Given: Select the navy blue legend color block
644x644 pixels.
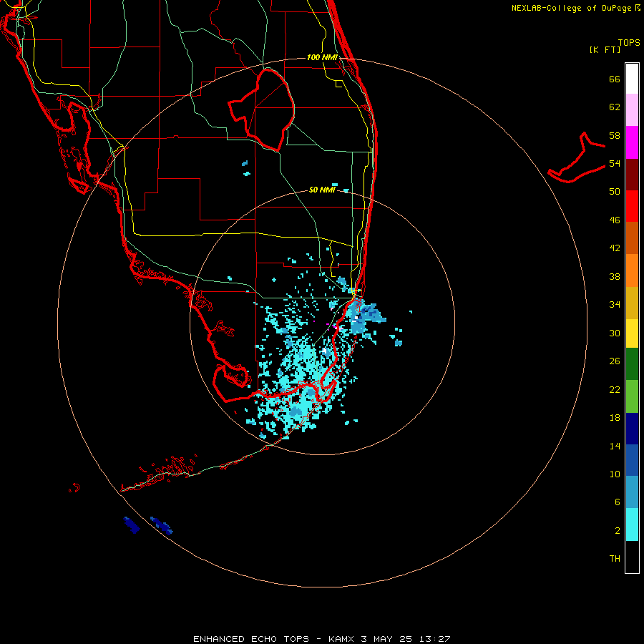Looking at the screenshot, I should pos(632,429).
